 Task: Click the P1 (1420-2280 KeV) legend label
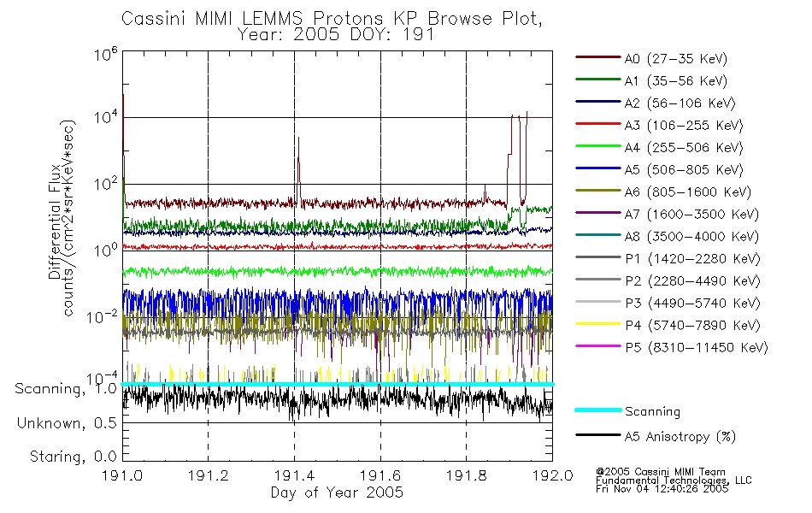[x=692, y=258]
